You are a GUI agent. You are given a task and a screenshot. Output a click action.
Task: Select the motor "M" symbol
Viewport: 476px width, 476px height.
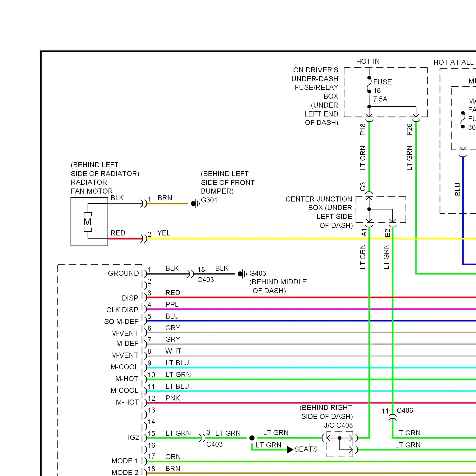coord(88,222)
